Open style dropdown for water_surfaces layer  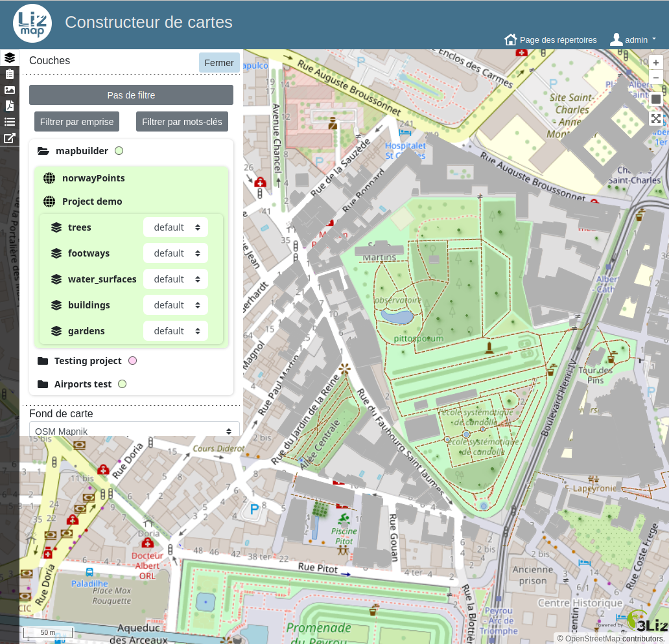coord(175,279)
